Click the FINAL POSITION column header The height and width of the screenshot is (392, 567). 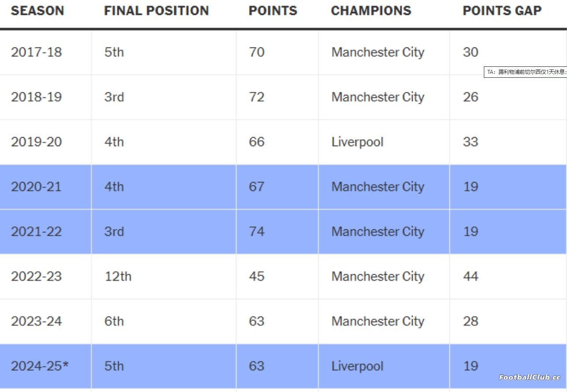pos(156,11)
